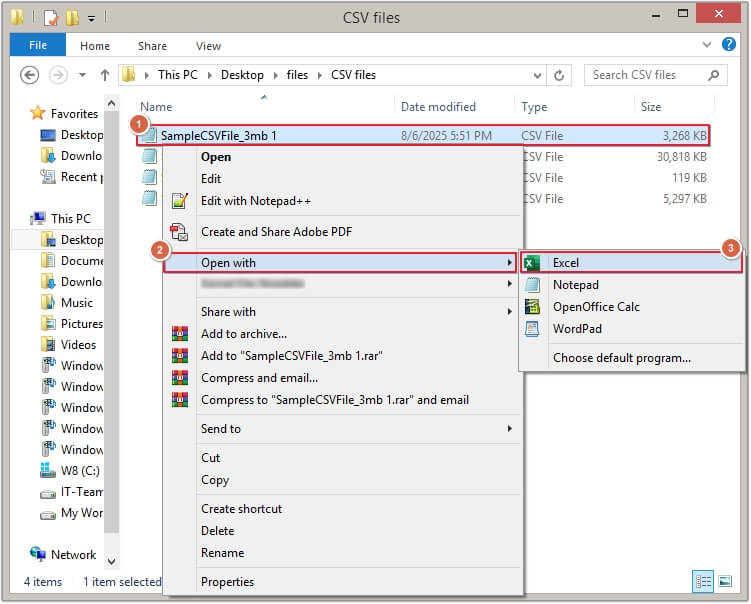The height and width of the screenshot is (604, 751).
Task: Click the Search CSV files box
Action: [x=656, y=75]
